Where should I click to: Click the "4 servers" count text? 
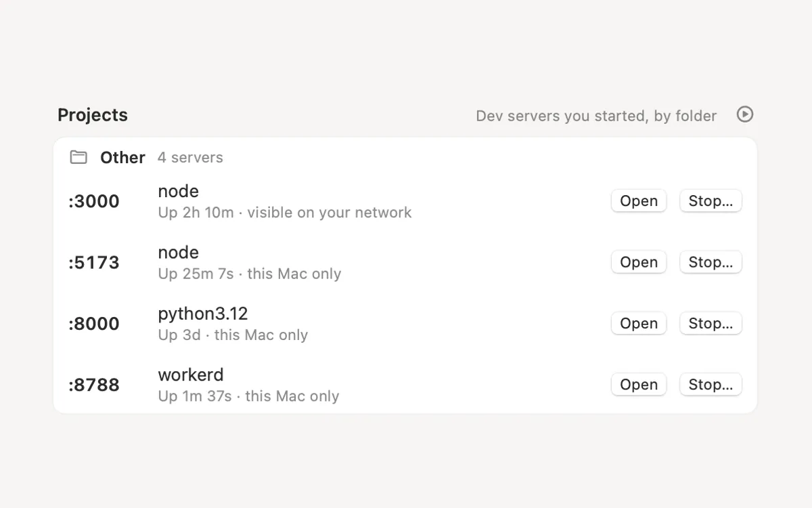[x=190, y=157]
